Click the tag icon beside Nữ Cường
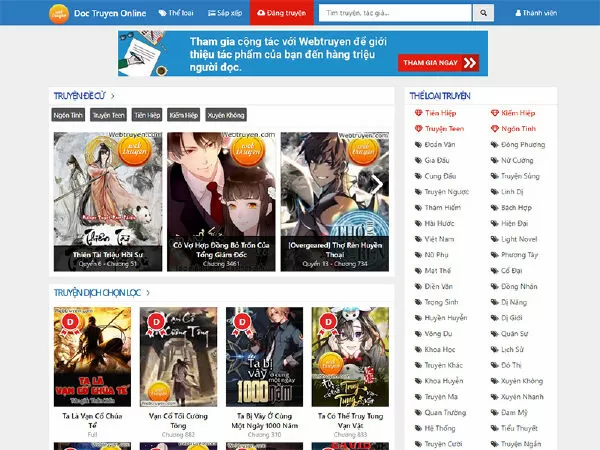Image resolution: width=600 pixels, height=450 pixels. (x=494, y=160)
